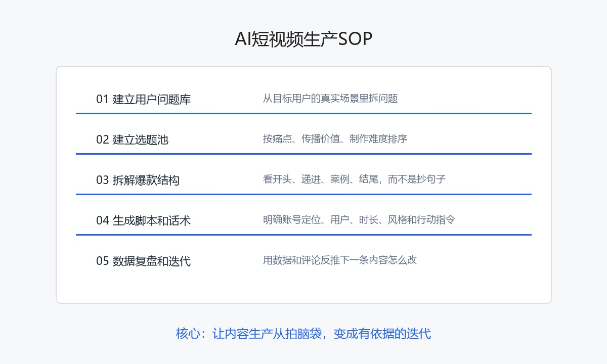The image size is (607, 364).
Task: Click the blue divider under step 04
Action: pos(303,235)
